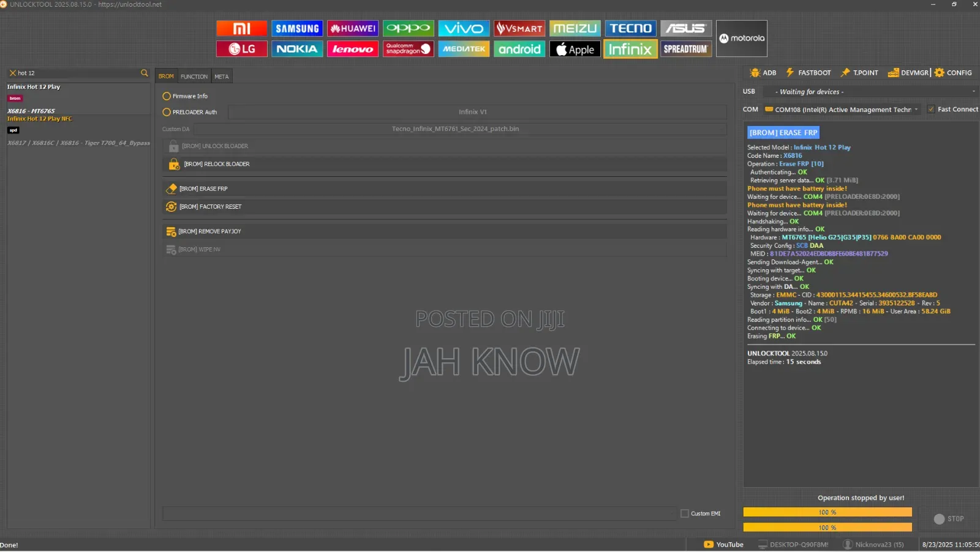
Task: Click the [BROM] ERASE FRP log header
Action: (783, 133)
